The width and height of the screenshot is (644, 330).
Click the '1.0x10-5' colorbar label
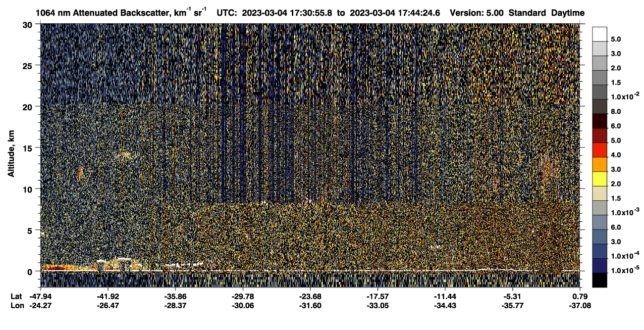[625, 269]
